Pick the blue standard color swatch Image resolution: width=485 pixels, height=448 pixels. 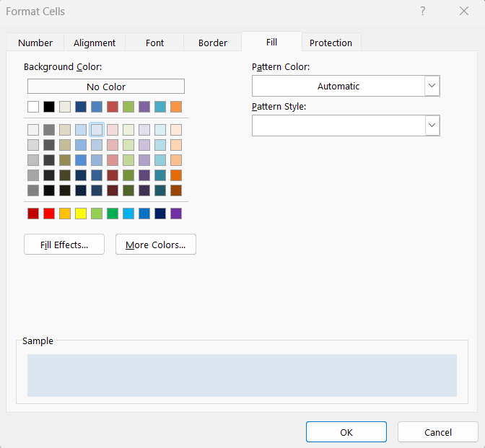point(144,214)
